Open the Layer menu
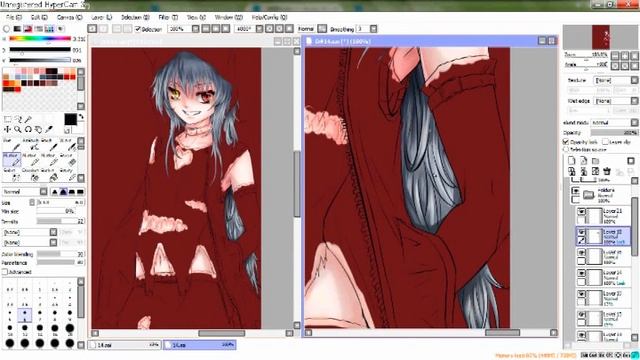The height and width of the screenshot is (360, 640). pos(101,17)
